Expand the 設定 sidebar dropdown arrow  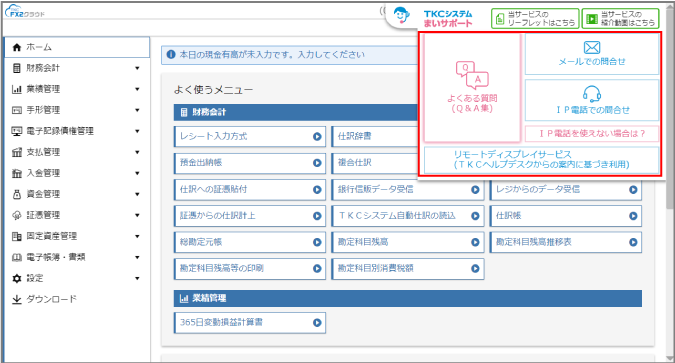[x=137, y=278]
